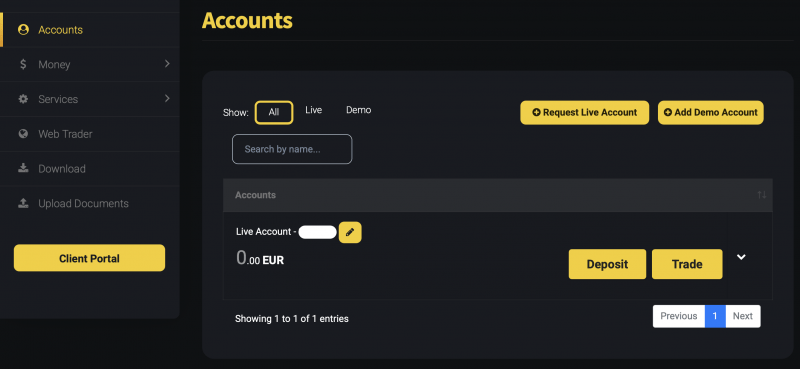Click the dollar sign Money icon
The width and height of the screenshot is (800, 369).
click(x=23, y=64)
